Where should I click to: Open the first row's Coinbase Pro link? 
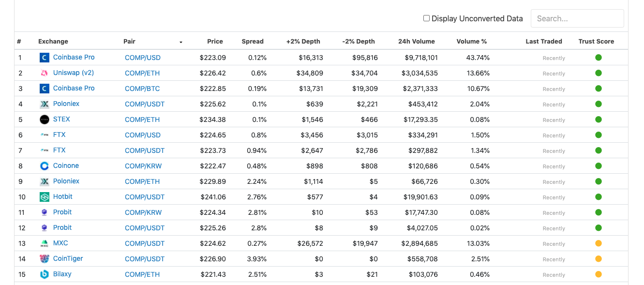tap(74, 57)
